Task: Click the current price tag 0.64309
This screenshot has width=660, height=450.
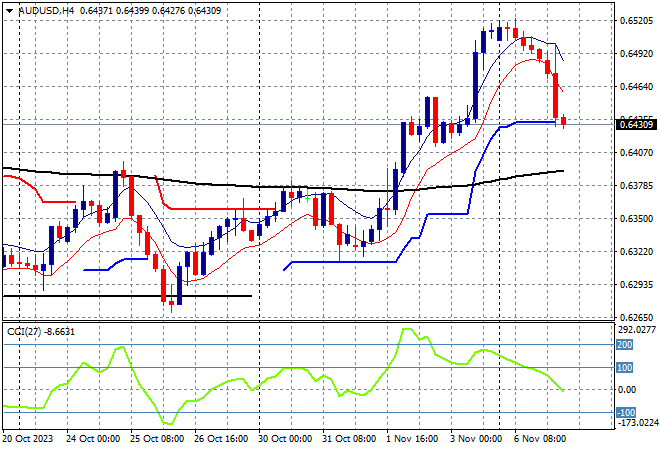Action: (636, 125)
